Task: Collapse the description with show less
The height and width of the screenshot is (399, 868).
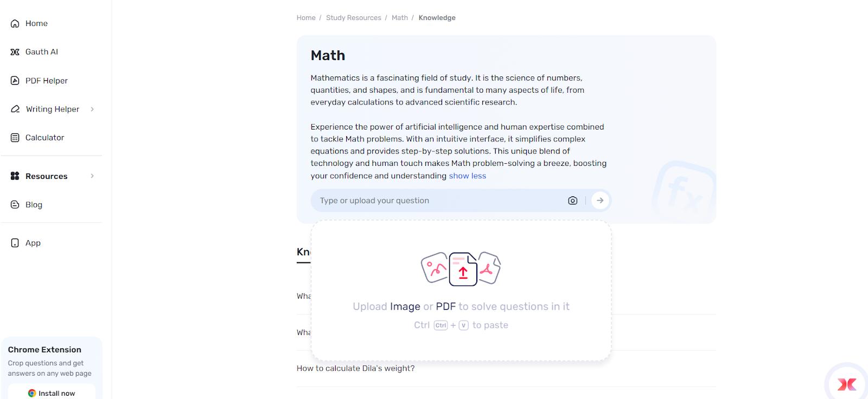Action: (x=467, y=176)
